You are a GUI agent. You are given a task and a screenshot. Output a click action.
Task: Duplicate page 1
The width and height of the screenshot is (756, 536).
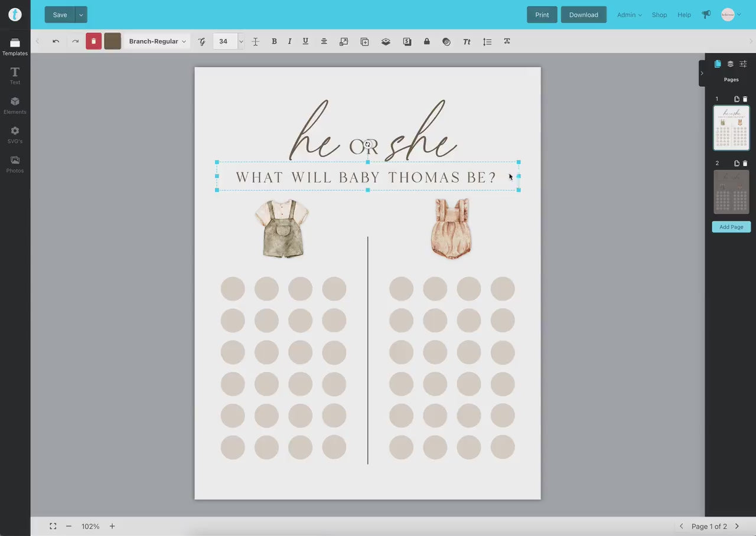point(737,99)
